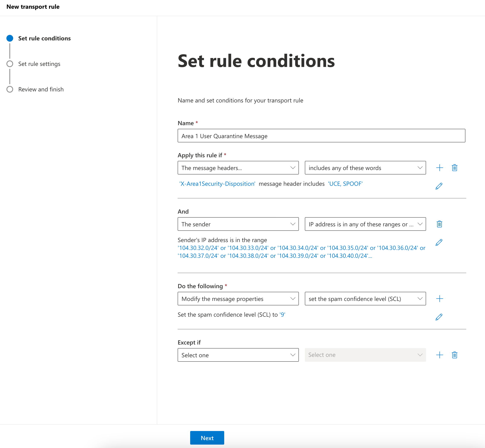The width and height of the screenshot is (485, 448).
Task: Go to the Set rule settings step
Action: [39, 64]
